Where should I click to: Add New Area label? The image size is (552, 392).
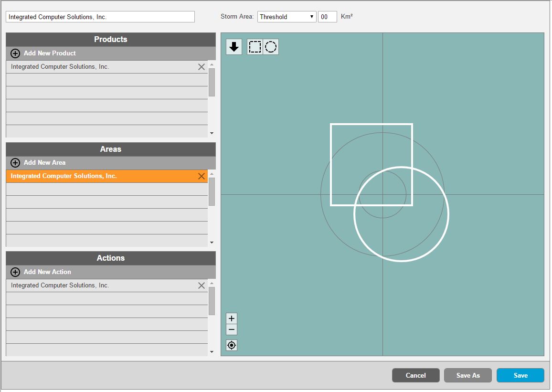coord(45,162)
